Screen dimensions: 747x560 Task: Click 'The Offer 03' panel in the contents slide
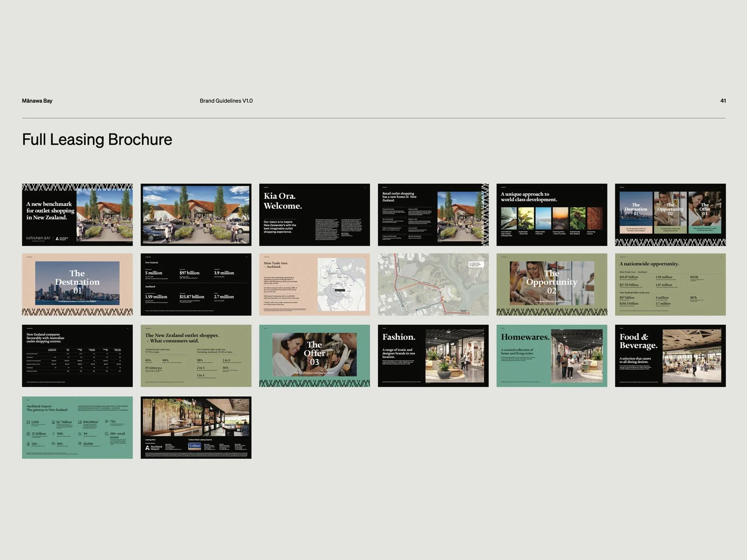[705, 212]
